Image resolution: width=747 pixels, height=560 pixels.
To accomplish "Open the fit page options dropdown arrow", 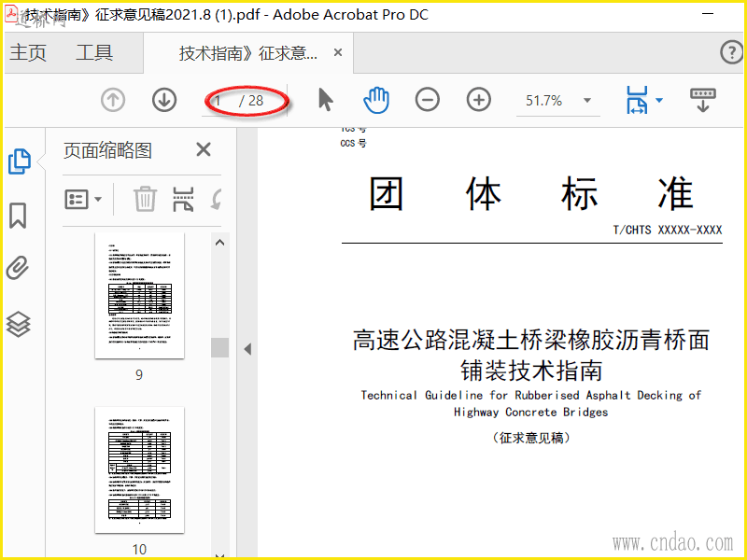I will 659,100.
